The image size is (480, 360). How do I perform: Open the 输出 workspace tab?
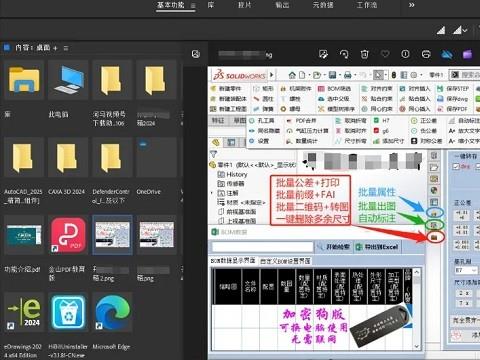coord(282,5)
